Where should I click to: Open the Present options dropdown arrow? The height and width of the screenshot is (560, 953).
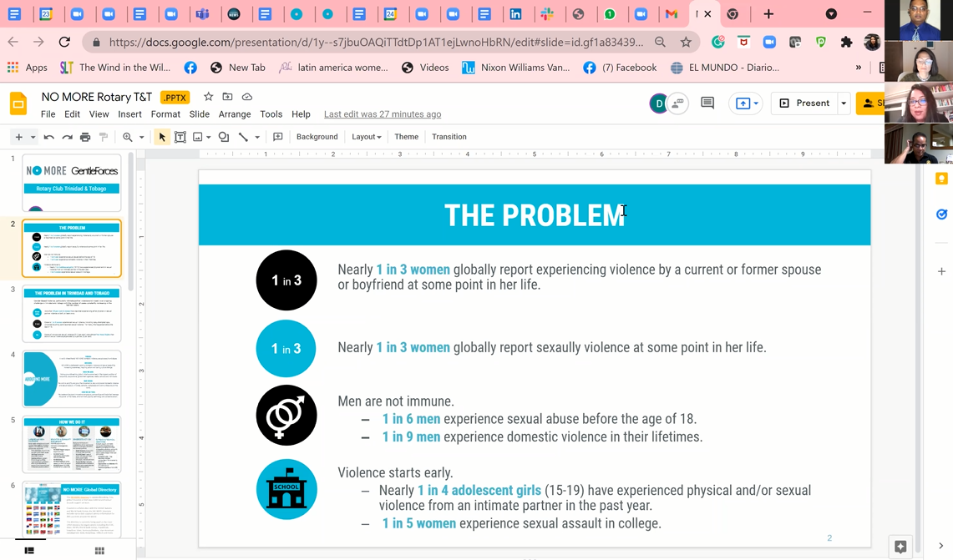coord(844,103)
